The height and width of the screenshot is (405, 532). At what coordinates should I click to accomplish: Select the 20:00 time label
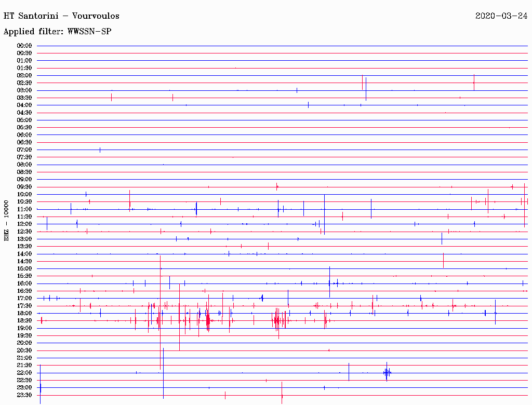point(24,343)
